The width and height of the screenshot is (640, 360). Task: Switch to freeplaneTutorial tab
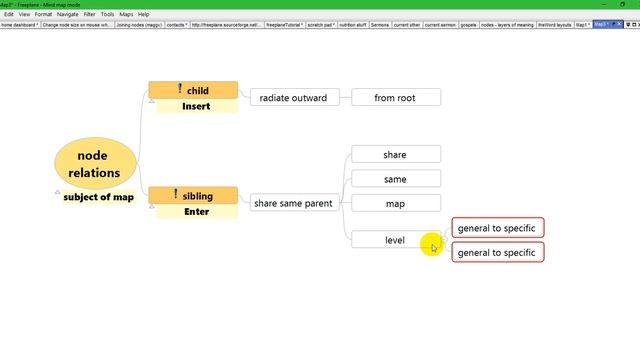284,25
